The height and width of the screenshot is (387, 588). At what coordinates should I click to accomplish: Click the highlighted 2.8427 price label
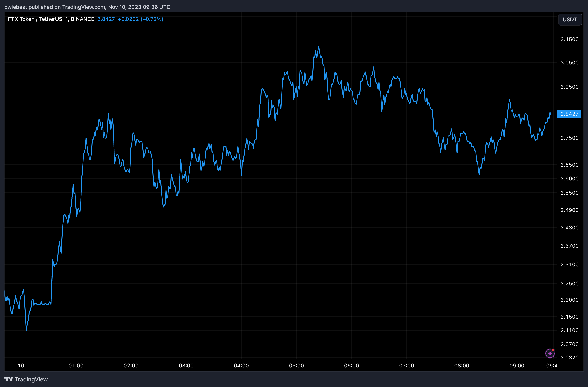(569, 114)
